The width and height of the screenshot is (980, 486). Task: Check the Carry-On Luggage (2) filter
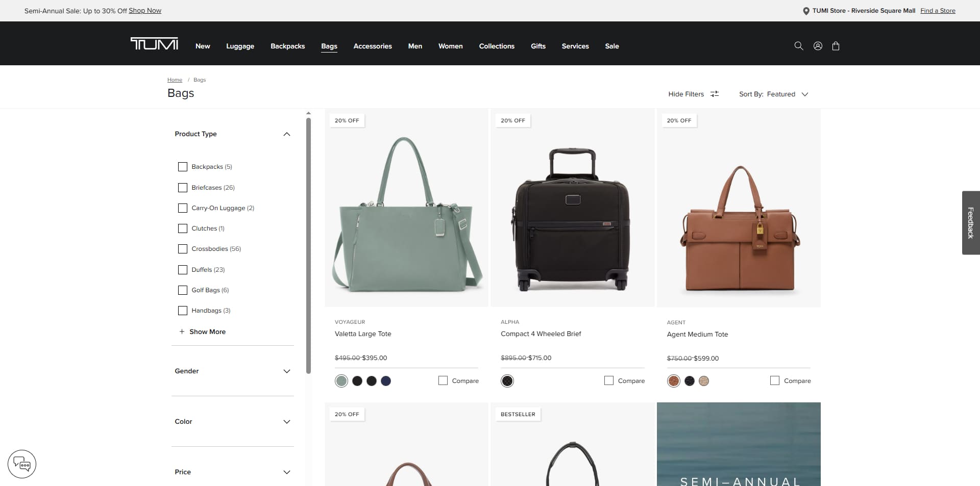tap(182, 208)
